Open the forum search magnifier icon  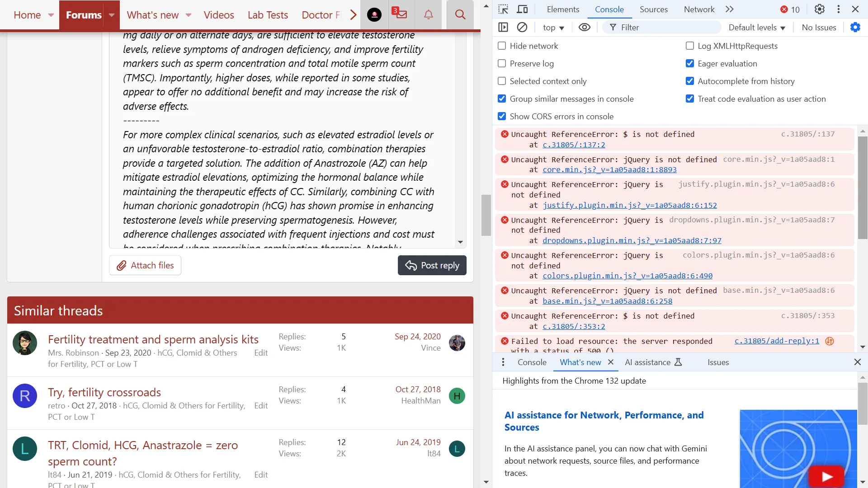click(x=460, y=15)
